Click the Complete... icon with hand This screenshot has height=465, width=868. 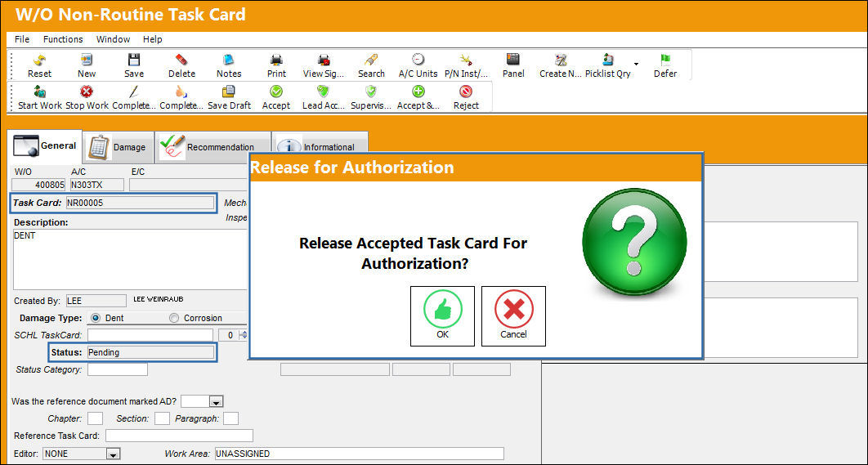(181, 92)
